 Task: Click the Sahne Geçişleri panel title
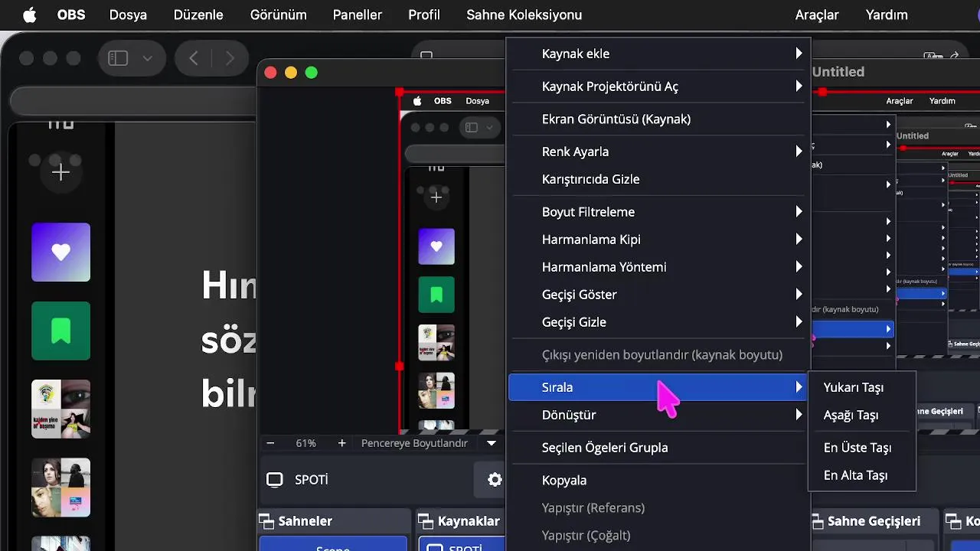[874, 521]
